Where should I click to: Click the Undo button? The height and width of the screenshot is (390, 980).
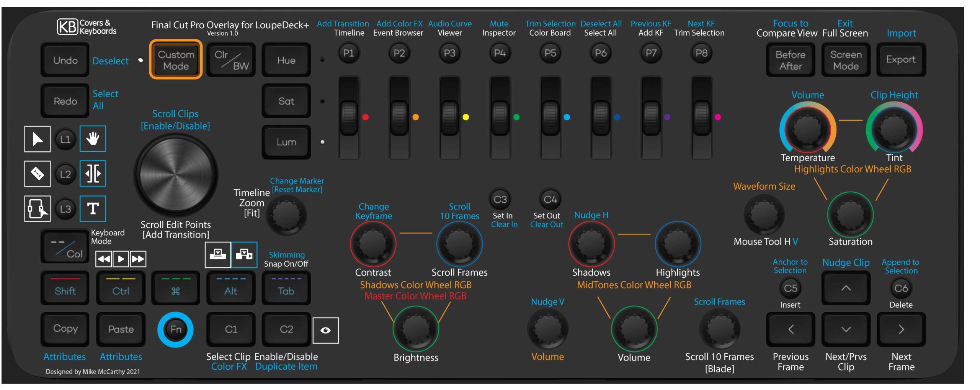tap(65, 60)
